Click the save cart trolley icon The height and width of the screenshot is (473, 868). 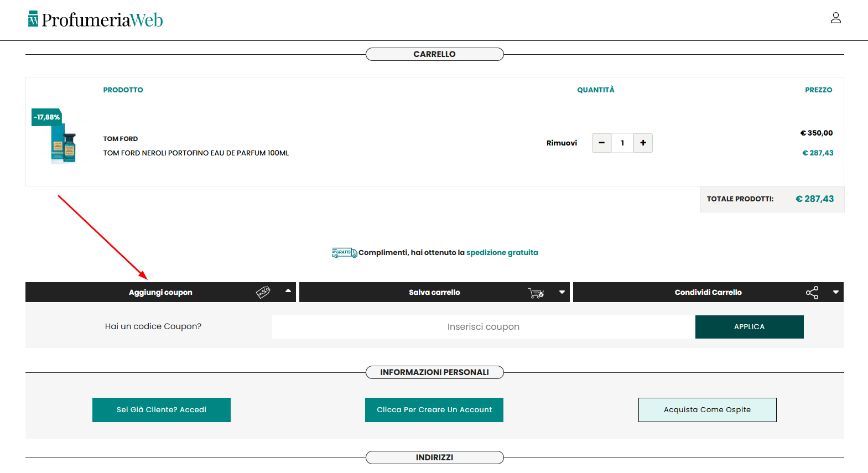tap(536, 293)
